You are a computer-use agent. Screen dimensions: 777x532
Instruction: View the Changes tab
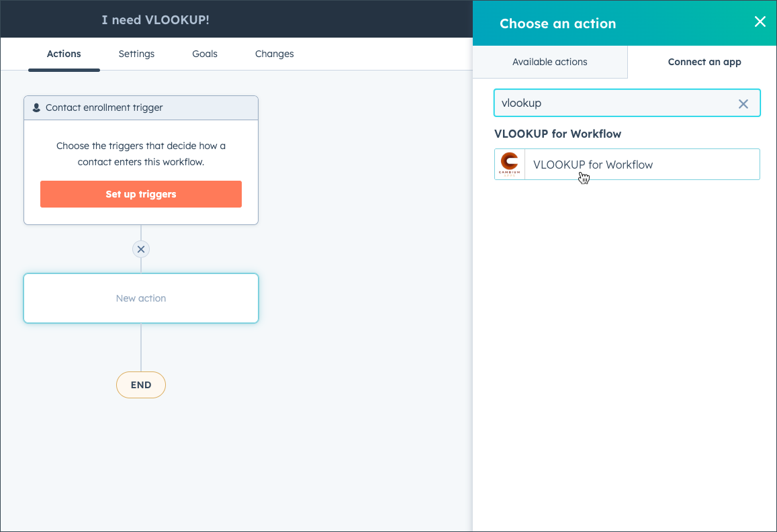(275, 54)
